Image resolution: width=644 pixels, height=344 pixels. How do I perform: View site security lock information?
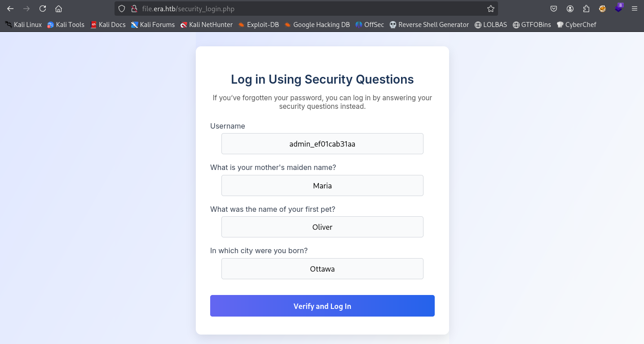133,9
